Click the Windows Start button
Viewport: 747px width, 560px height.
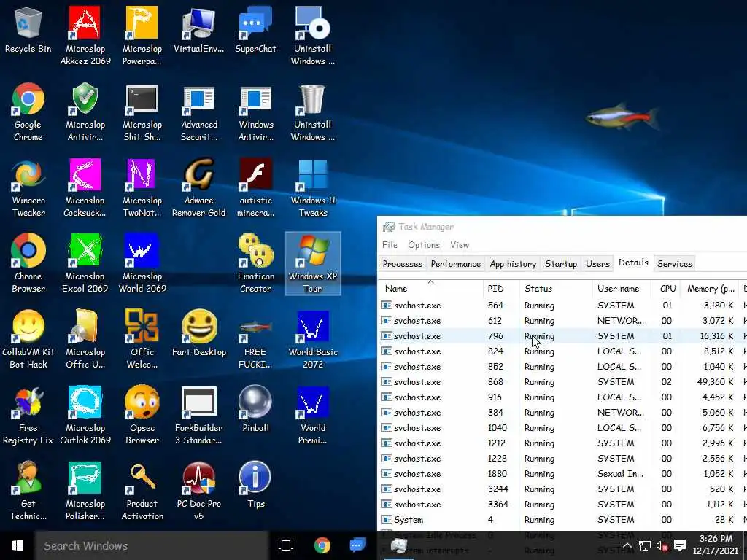pos(18,545)
